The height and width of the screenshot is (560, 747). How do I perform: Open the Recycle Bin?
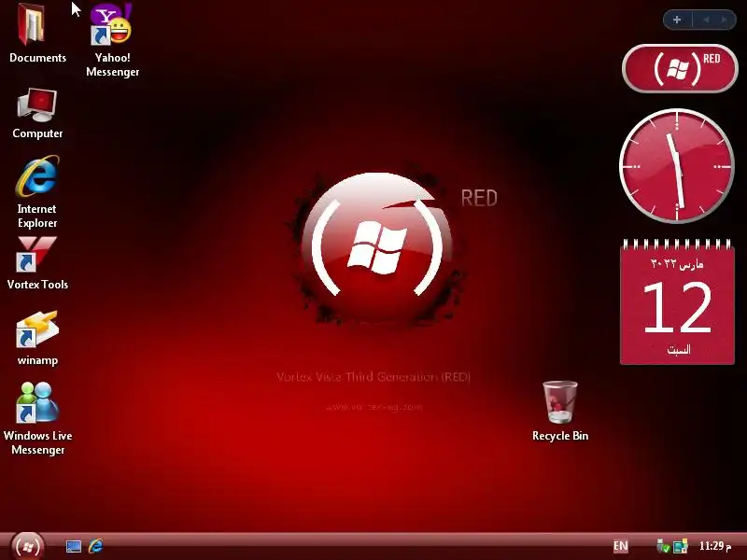560,411
